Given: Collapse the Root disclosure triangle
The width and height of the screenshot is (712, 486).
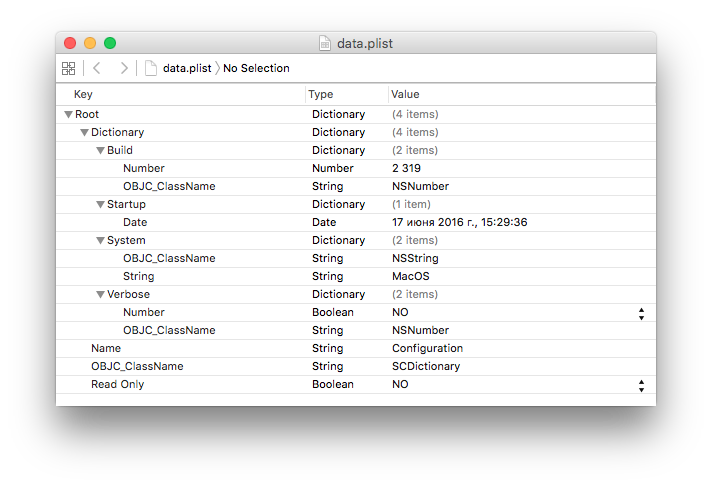Looking at the screenshot, I should (68, 114).
